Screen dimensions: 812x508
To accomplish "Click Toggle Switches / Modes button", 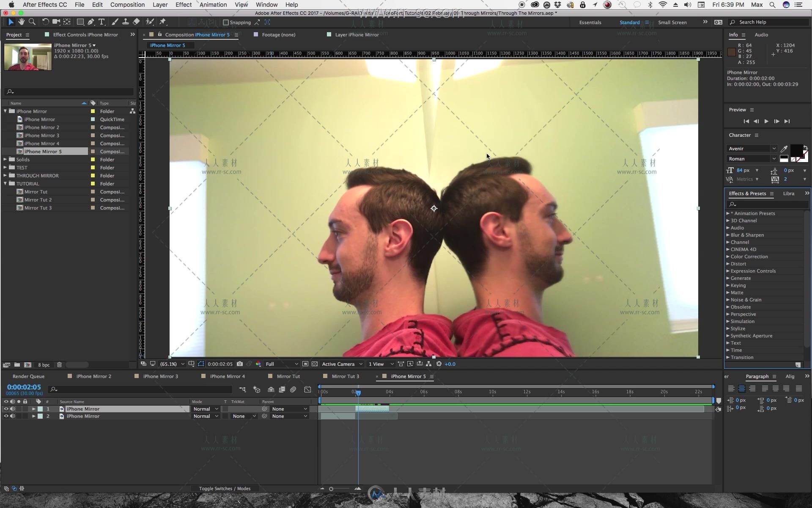I will [x=225, y=489].
